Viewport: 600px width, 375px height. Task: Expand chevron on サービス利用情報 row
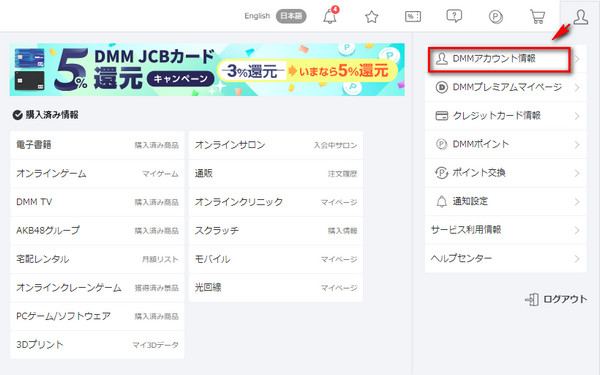click(x=577, y=230)
